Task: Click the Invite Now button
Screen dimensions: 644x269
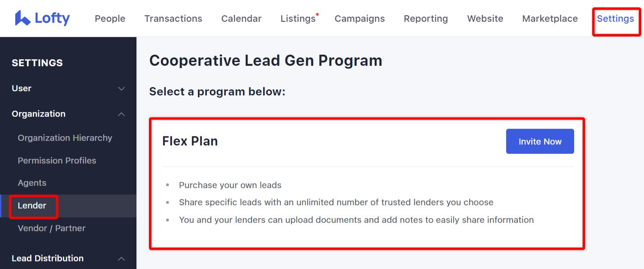Action: [x=540, y=141]
